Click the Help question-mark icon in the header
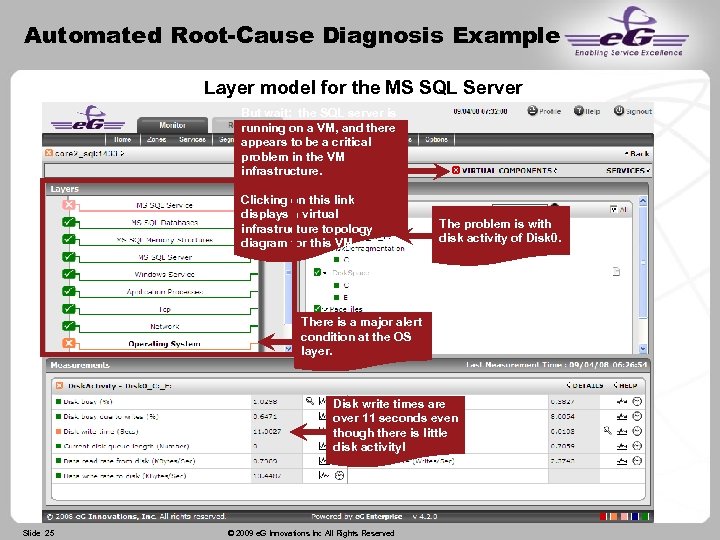720x540 pixels. 579,111
